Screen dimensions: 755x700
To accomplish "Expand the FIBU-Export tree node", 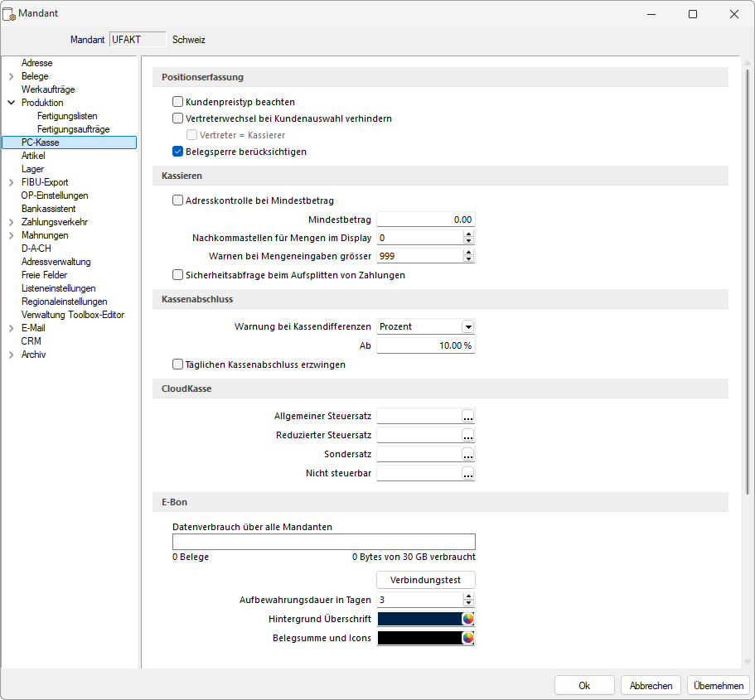I will tap(12, 182).
